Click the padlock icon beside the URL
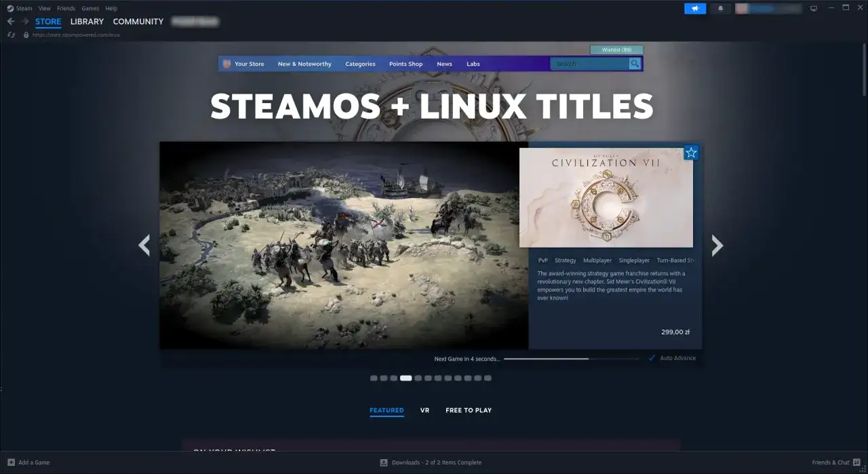This screenshot has height=474, width=868. click(x=26, y=35)
